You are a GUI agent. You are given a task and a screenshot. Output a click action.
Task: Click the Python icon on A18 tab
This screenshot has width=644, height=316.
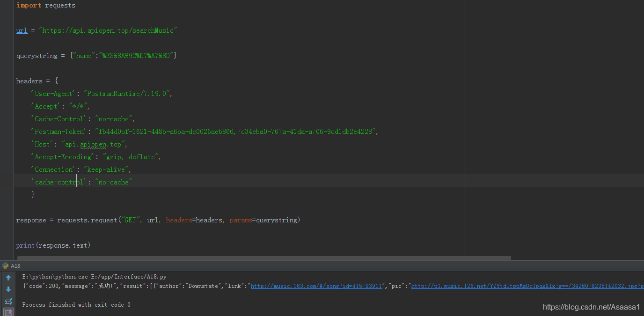point(6,266)
